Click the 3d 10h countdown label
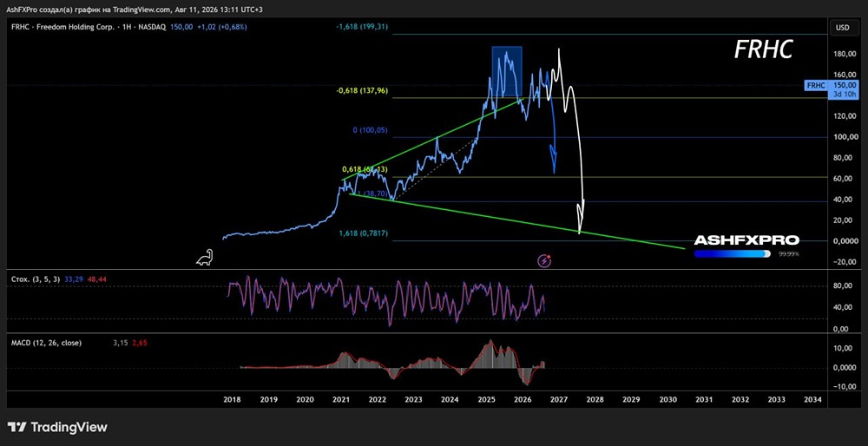868x446 pixels. click(845, 95)
